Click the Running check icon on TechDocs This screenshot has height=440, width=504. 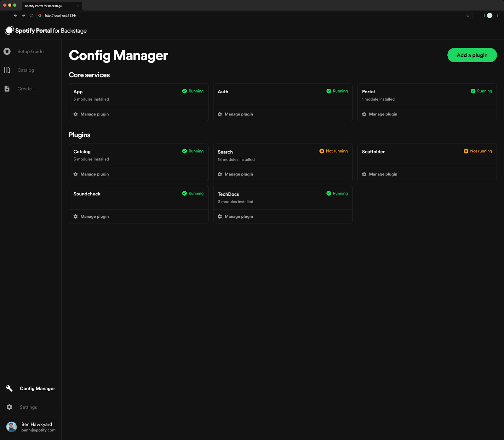(x=329, y=193)
